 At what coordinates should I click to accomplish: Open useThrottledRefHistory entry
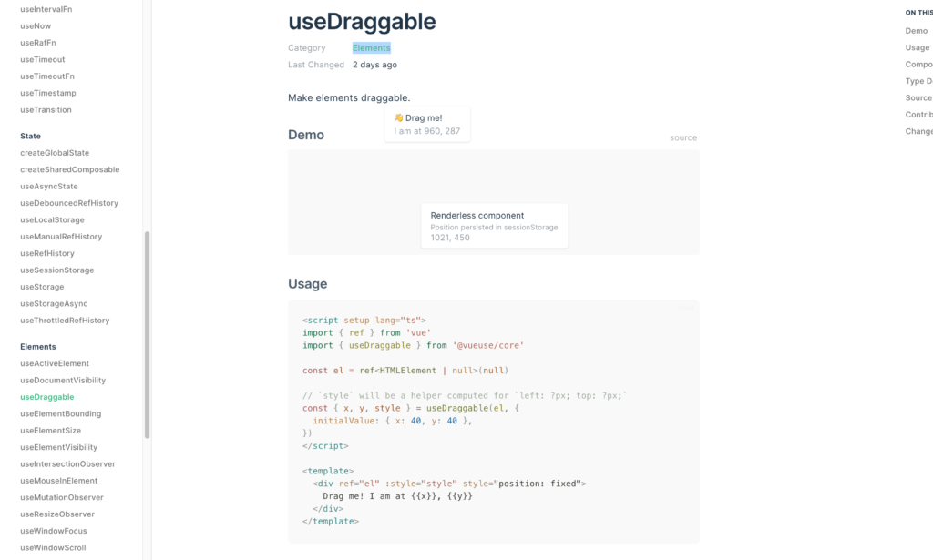click(65, 321)
